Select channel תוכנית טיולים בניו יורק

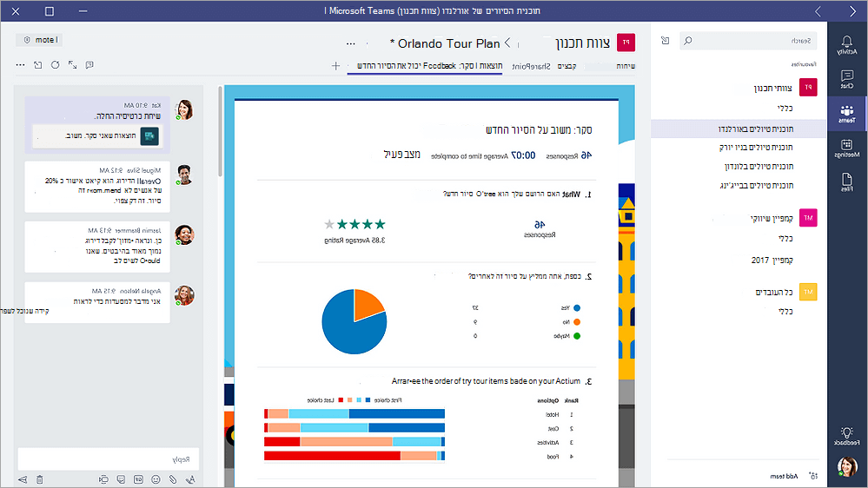(756, 147)
